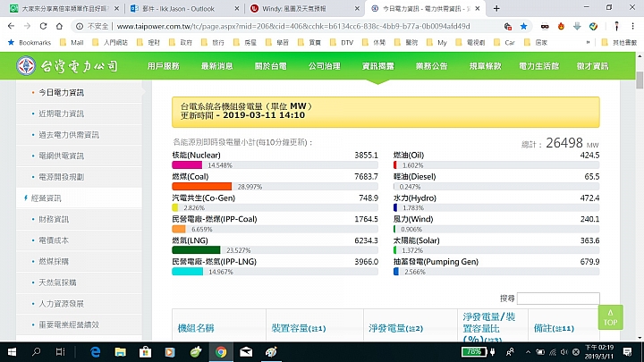644x362 pixels.
Task: Open 人力資源發展 sidebar link
Action: [x=61, y=304]
